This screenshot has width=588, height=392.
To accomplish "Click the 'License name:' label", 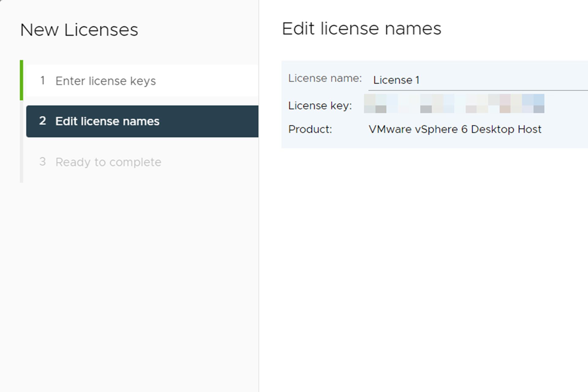I will (x=325, y=78).
